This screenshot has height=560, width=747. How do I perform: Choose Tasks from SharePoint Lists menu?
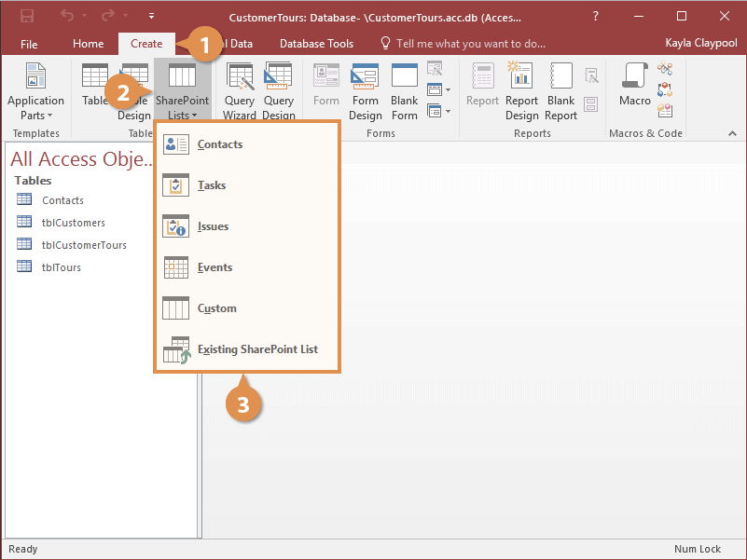tap(247, 185)
